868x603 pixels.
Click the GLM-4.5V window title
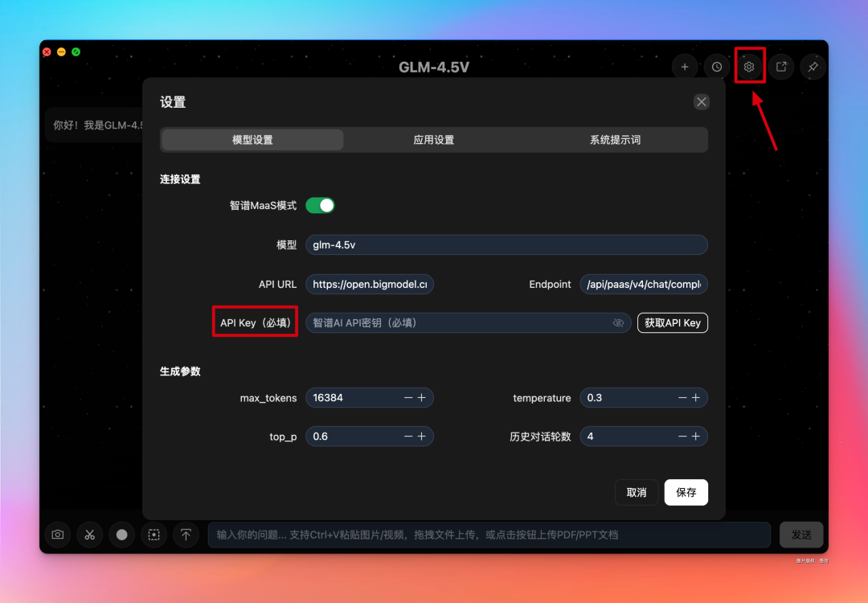click(x=434, y=67)
